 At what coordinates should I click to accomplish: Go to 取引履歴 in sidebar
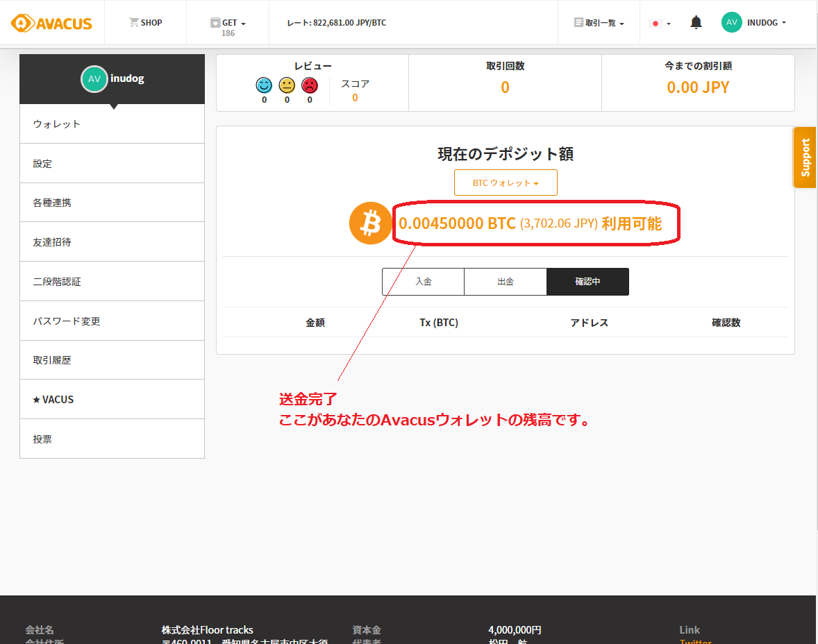(x=112, y=360)
